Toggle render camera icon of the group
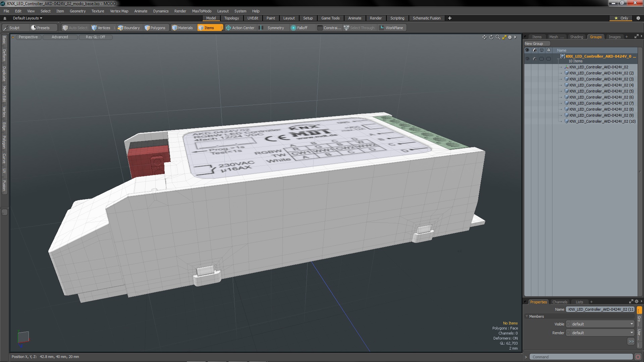Screen dimensions: 644x362 pos(534,59)
